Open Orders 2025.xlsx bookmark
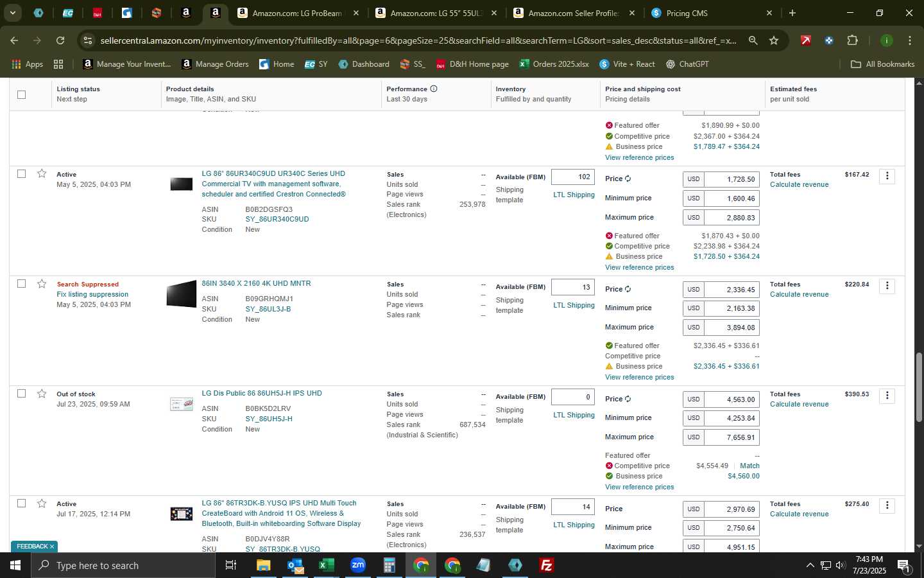This screenshot has width=924, height=578. click(554, 64)
